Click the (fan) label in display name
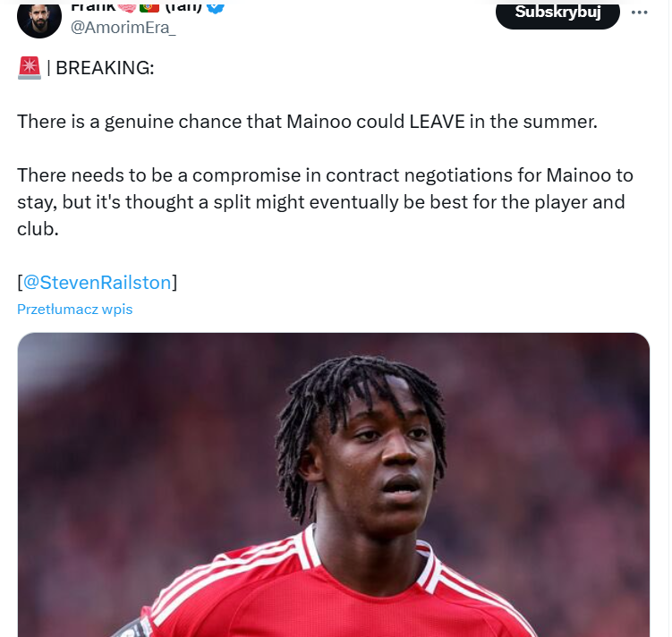 [183, 7]
